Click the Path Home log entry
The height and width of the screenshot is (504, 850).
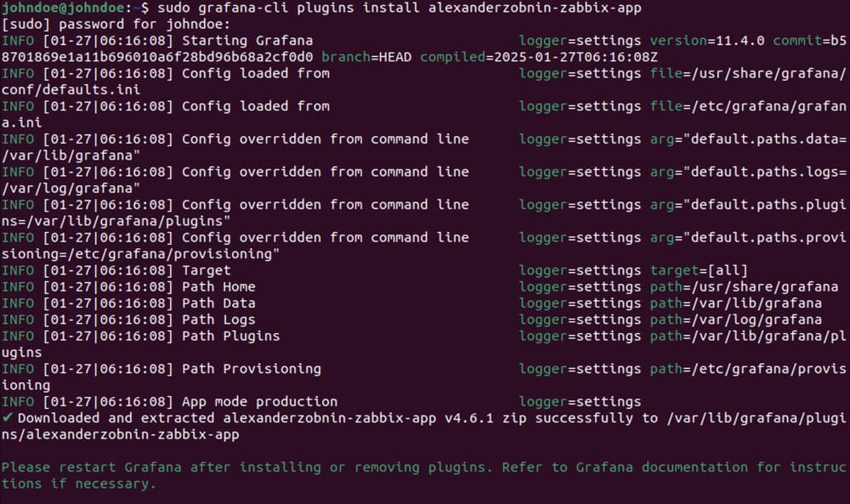(x=218, y=286)
